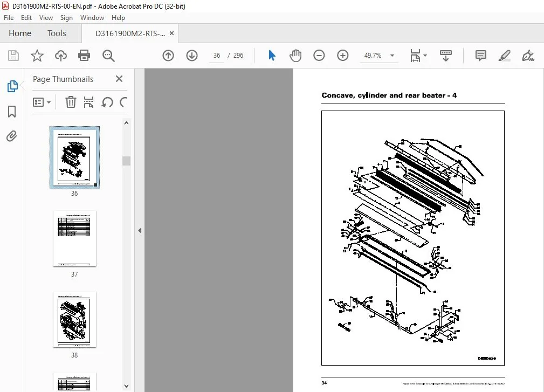This screenshot has height=392, width=544.
Task: Select page 37 thumbnail
Action: [x=74, y=239]
